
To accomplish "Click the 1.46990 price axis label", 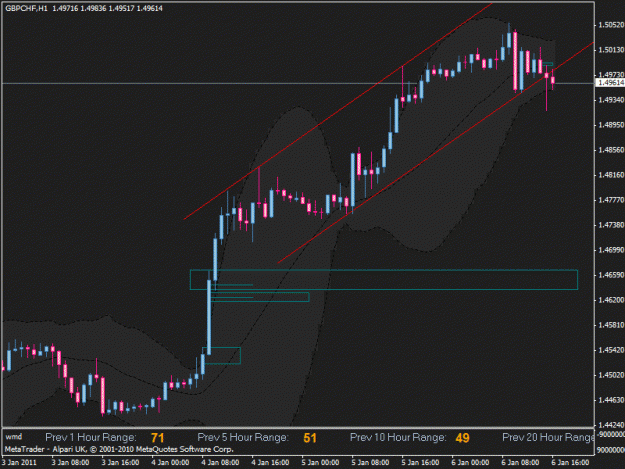I will pyautogui.click(x=611, y=250).
